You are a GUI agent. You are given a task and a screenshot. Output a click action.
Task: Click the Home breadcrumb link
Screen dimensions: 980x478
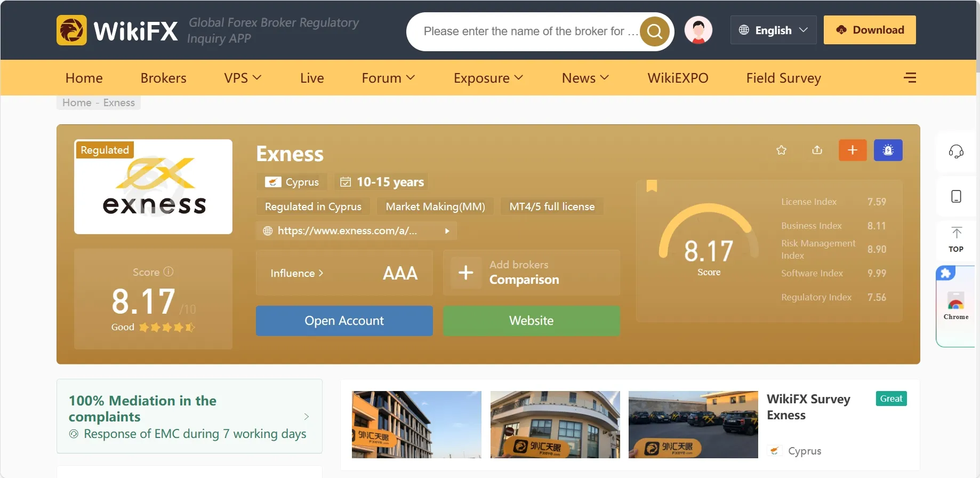point(77,102)
